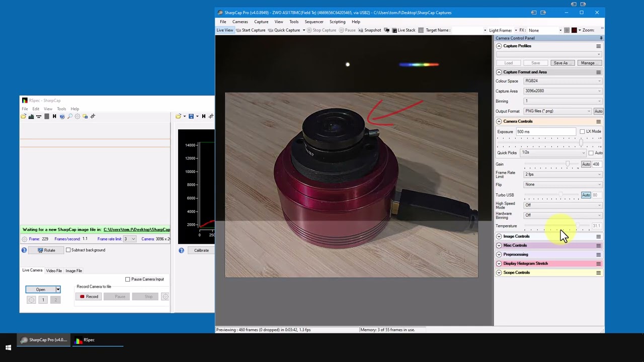Screen dimensions: 644x362
Task: Open RSpec help question-mark toolbar icon
Action: [62, 116]
